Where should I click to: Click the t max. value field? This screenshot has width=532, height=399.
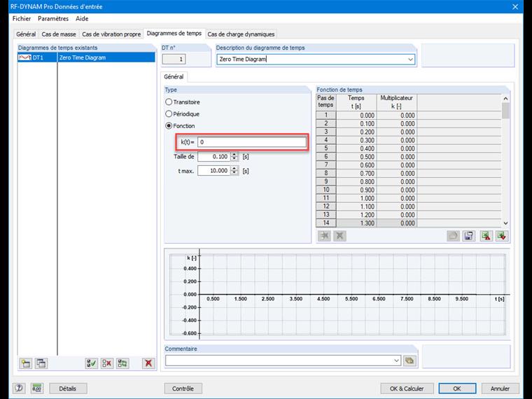click(x=214, y=171)
